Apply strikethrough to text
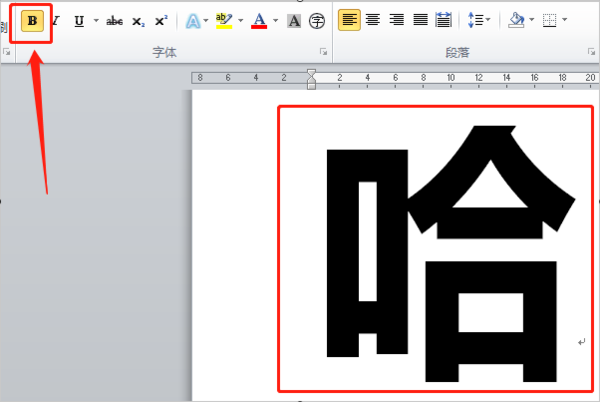Viewport: 600px width, 402px height. click(x=114, y=20)
